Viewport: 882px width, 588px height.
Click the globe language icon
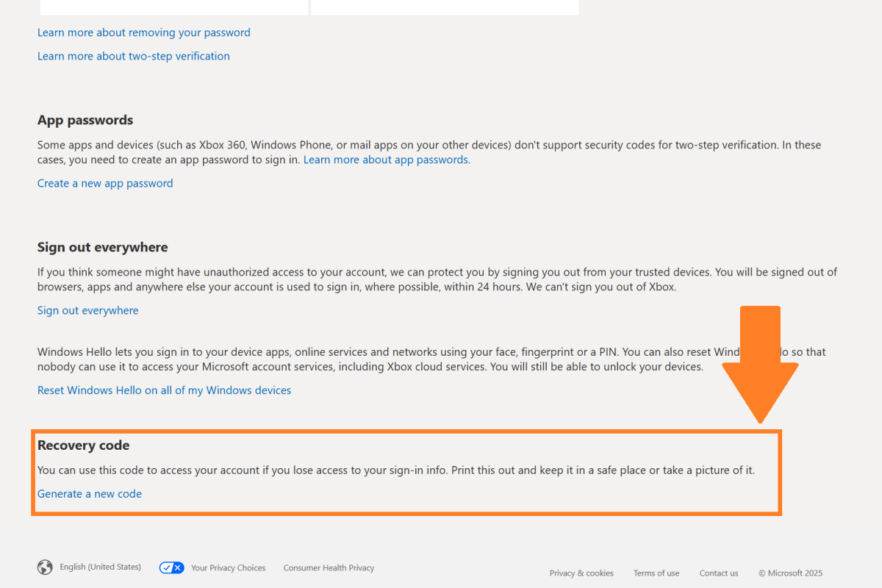tap(45, 567)
